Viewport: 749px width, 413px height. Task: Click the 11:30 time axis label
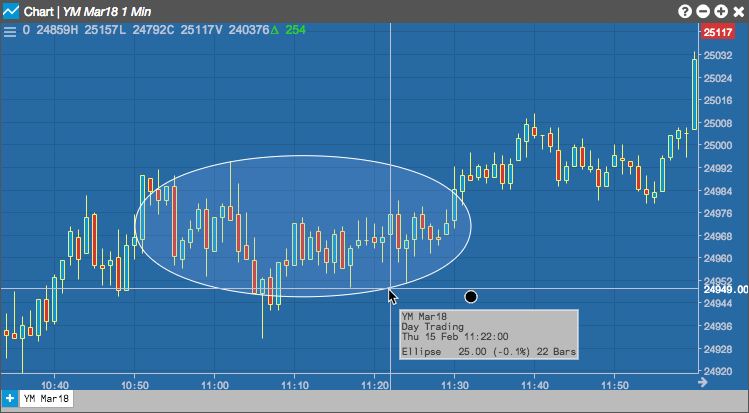pyautogui.click(x=454, y=385)
